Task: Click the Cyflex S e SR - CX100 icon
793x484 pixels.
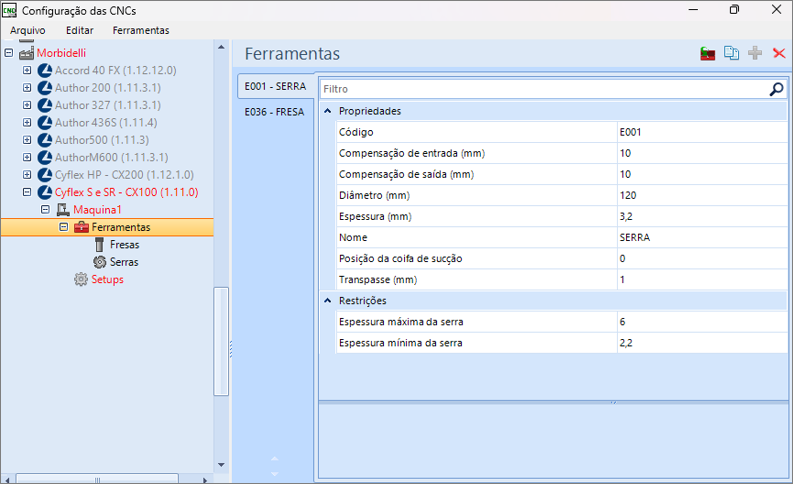Action: tap(45, 192)
